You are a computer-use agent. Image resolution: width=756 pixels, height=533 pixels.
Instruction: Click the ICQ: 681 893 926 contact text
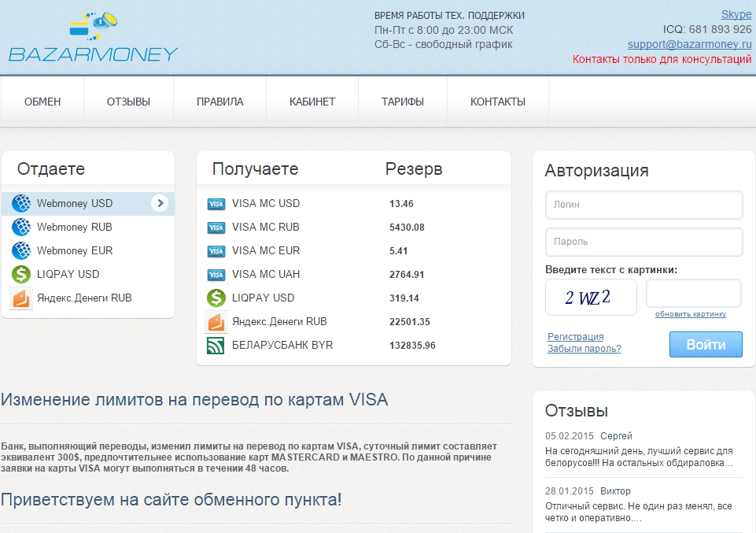[706, 29]
